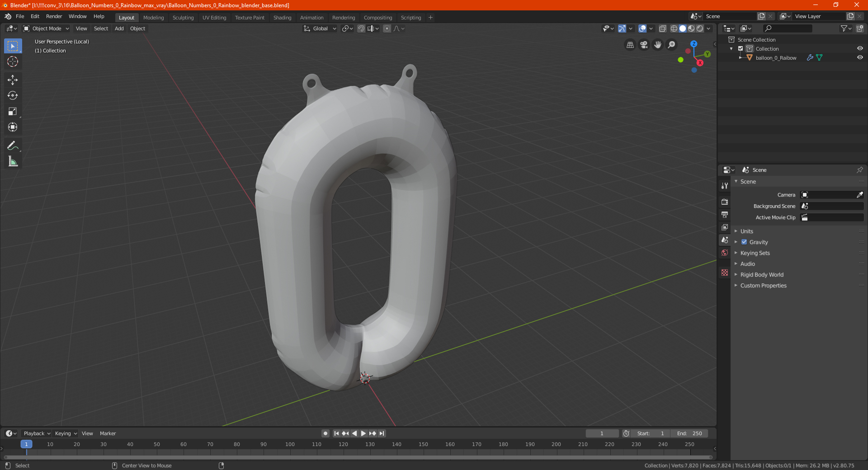The width and height of the screenshot is (868, 470).
Task: Open the File menu
Action: 20,16
